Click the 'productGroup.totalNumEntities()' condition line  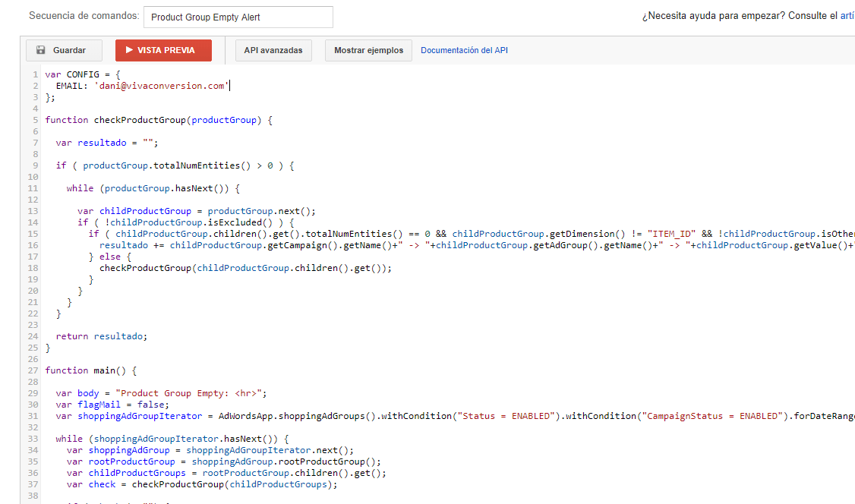click(175, 165)
